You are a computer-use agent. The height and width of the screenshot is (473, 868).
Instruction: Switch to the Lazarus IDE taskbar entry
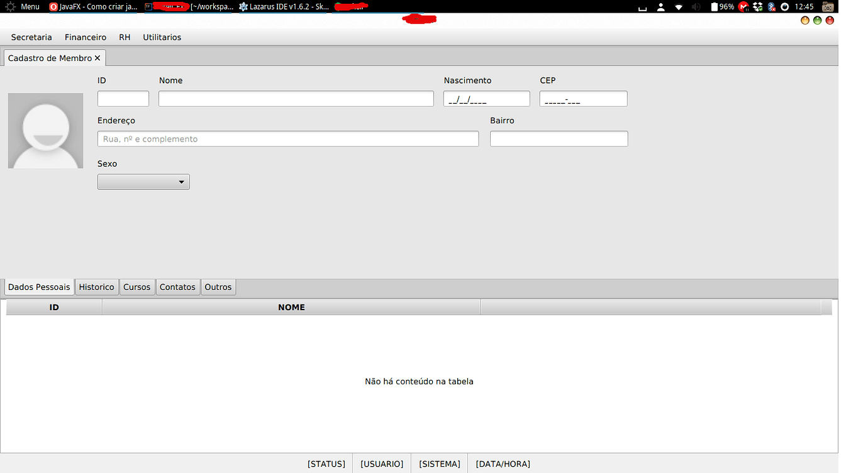tap(283, 6)
